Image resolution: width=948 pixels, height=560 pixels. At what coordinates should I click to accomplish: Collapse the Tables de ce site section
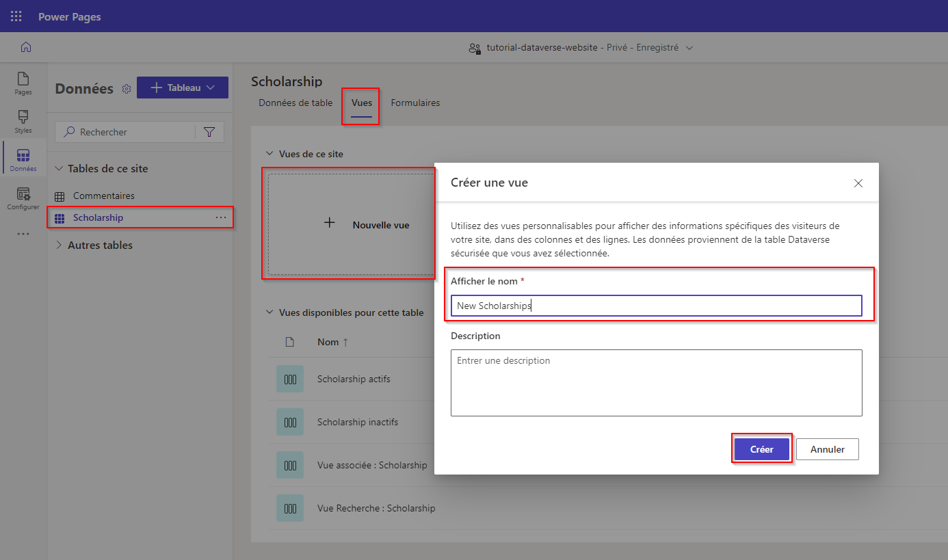tap(60, 169)
